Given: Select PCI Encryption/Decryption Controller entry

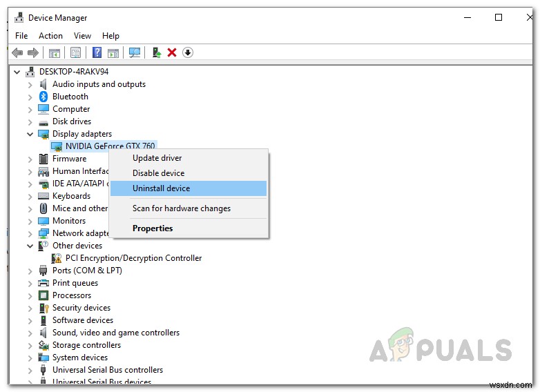Looking at the screenshot, I should coord(134,258).
